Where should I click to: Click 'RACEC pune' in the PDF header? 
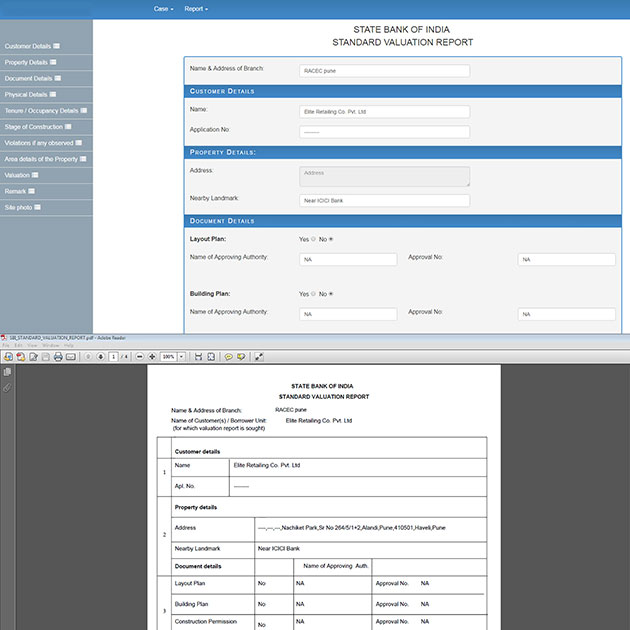pyautogui.click(x=291, y=410)
